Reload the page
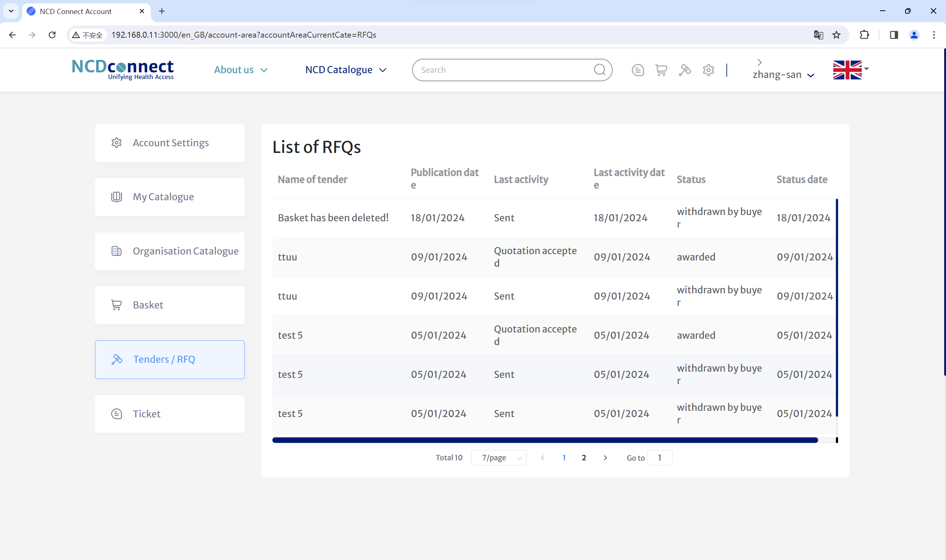 (x=52, y=35)
